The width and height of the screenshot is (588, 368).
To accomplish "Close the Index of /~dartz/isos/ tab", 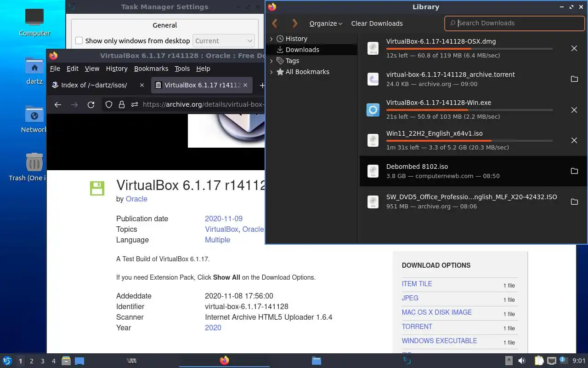I will [142, 85].
